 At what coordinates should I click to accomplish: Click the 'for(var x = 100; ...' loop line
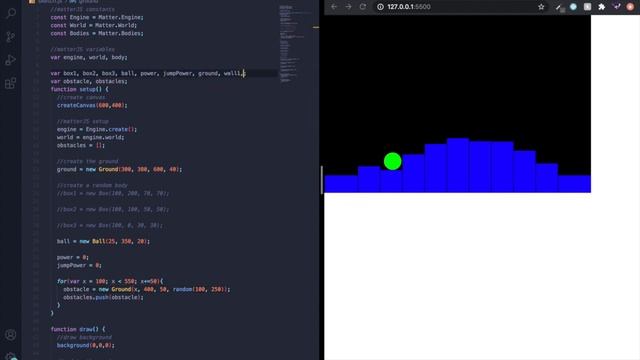tap(110, 281)
